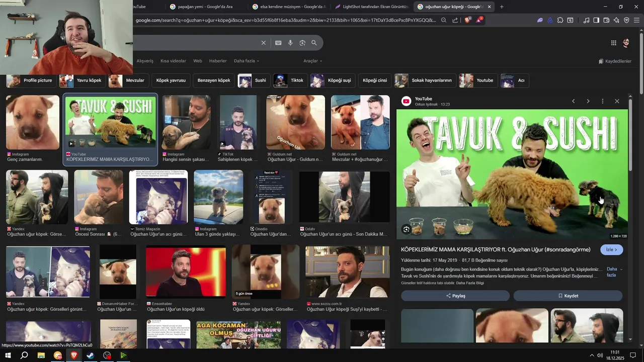Open the Brave VPN shield icon

point(626,20)
